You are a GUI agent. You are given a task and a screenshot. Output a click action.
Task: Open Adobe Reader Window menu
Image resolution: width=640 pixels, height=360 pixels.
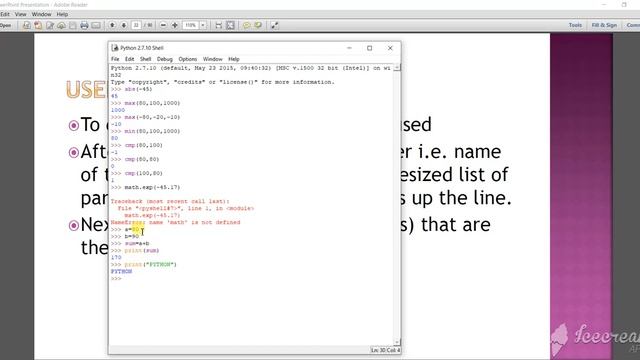pos(42,14)
